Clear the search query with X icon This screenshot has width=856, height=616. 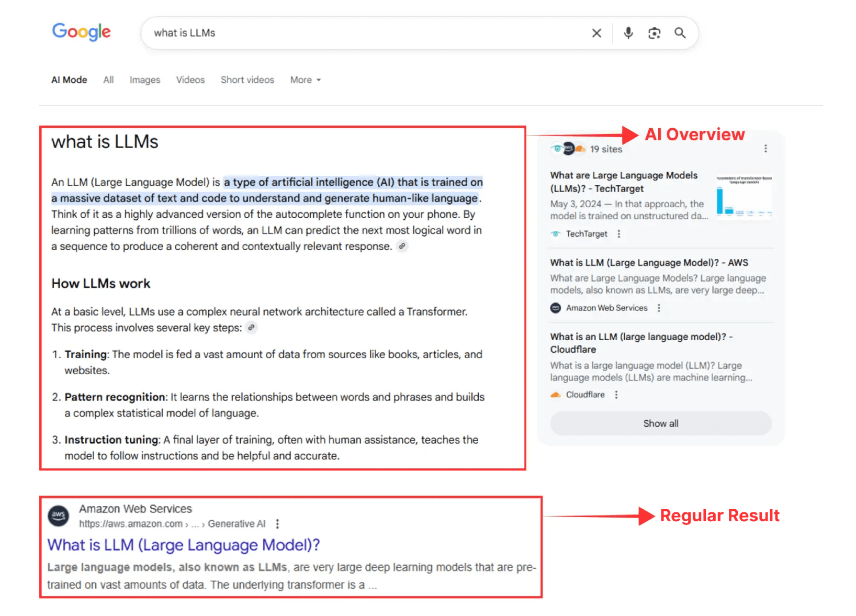tap(596, 33)
